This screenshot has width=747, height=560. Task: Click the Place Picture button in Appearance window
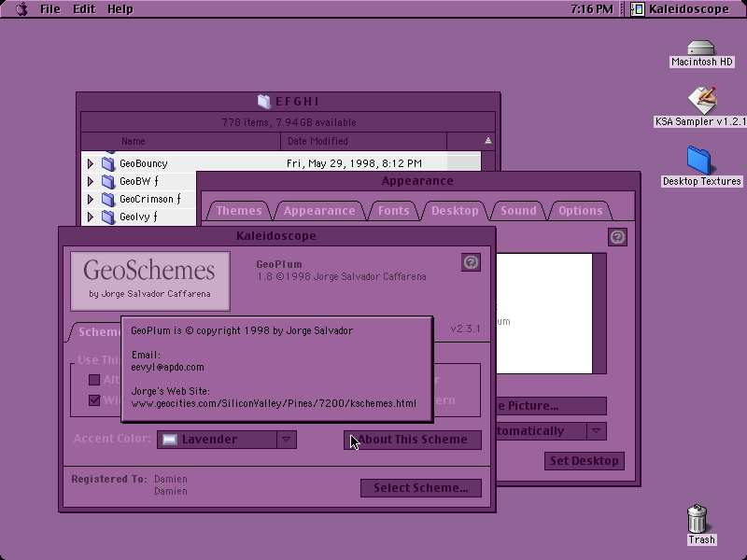pos(551,406)
